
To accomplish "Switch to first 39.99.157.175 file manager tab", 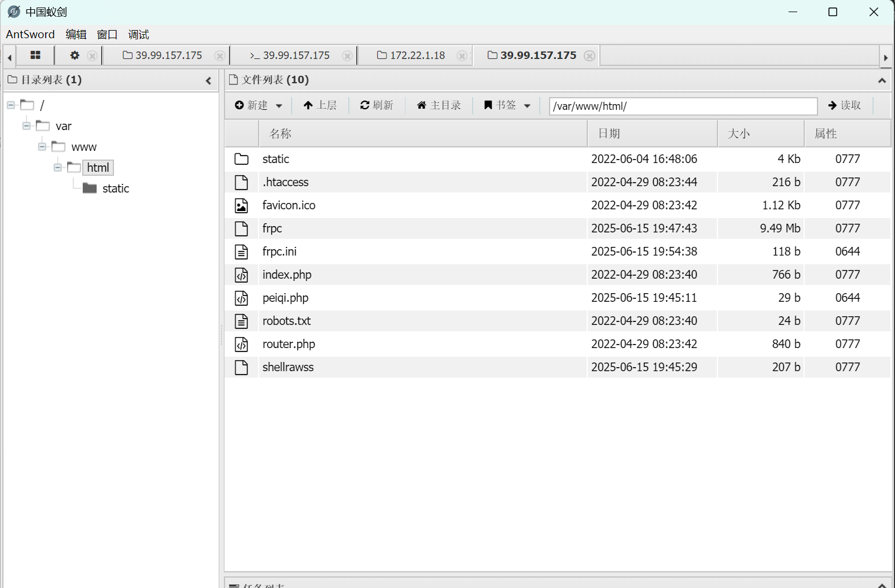I will [163, 56].
